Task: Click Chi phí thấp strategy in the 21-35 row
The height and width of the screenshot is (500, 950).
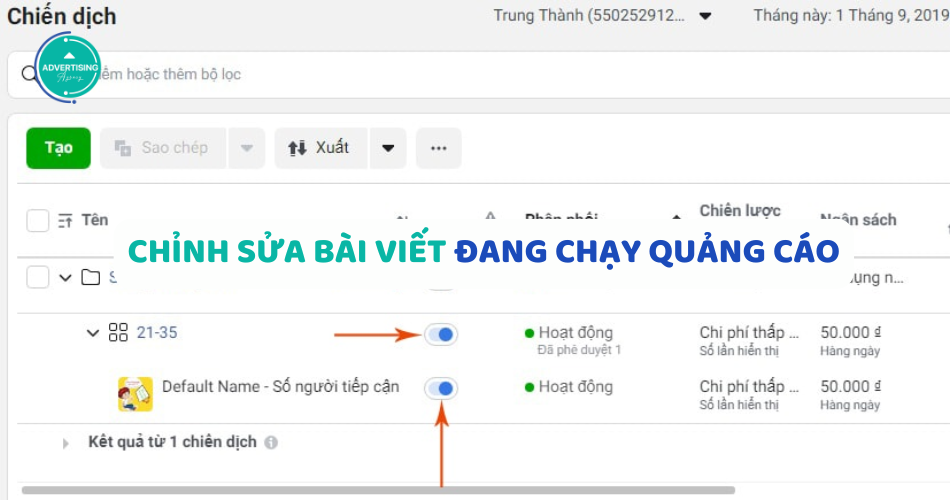Action: 749,332
